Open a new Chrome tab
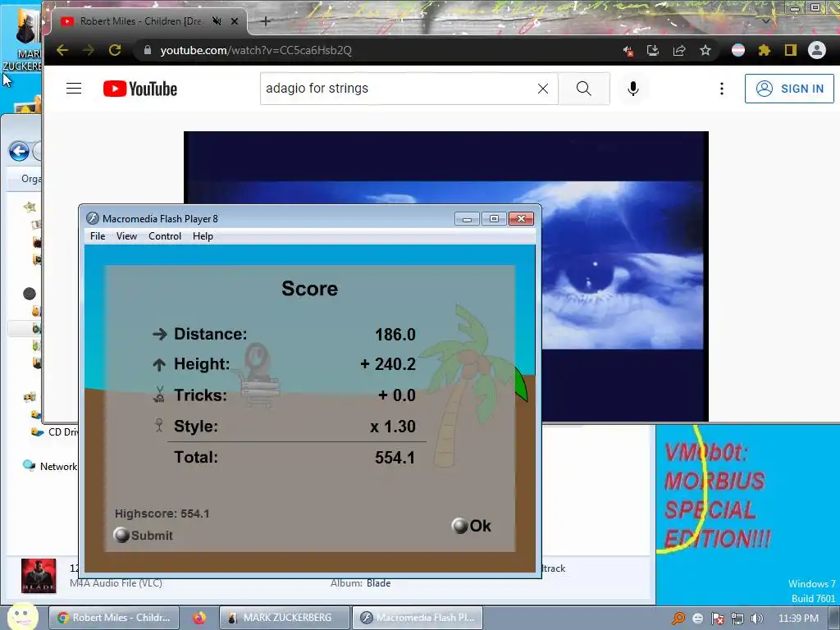 tap(266, 21)
